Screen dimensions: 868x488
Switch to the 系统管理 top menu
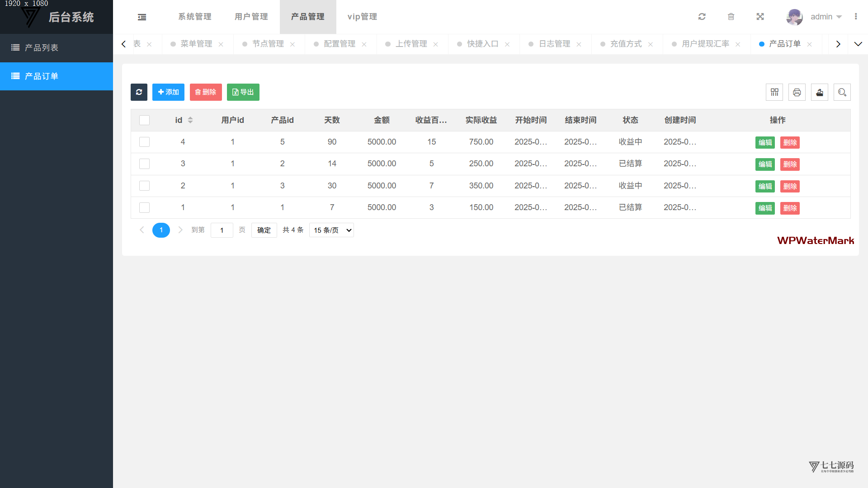(194, 17)
